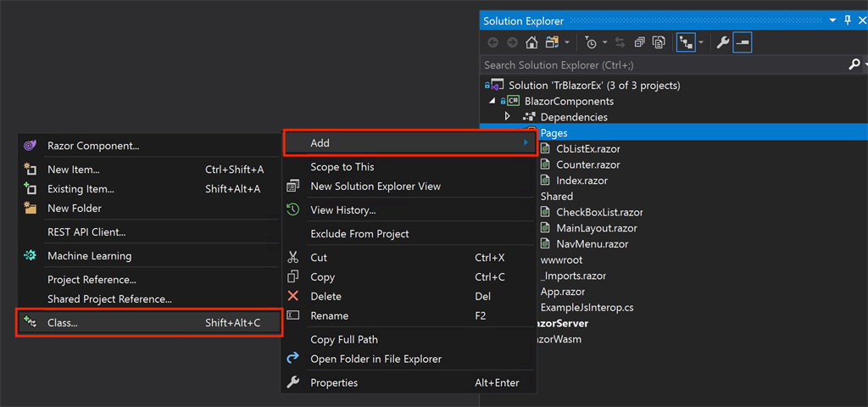Open Properties via the wrench toolbar icon

(x=722, y=42)
